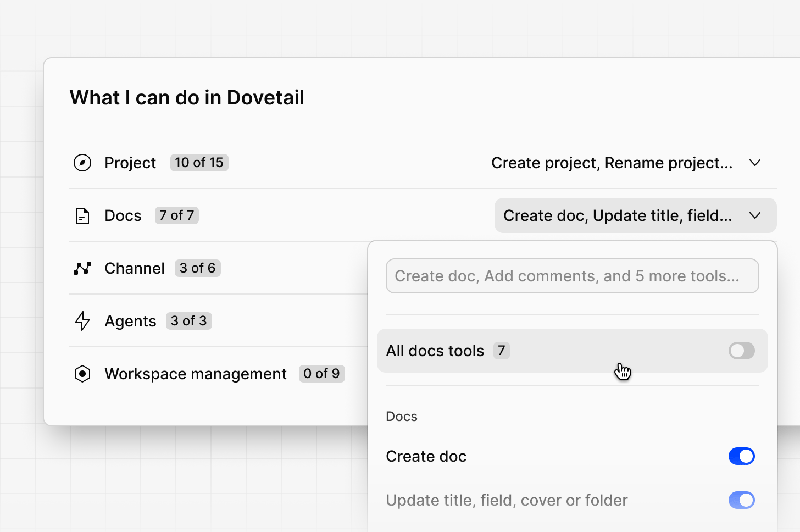800x532 pixels.
Task: Click the Agents lightning bolt icon
Action: pos(82,321)
